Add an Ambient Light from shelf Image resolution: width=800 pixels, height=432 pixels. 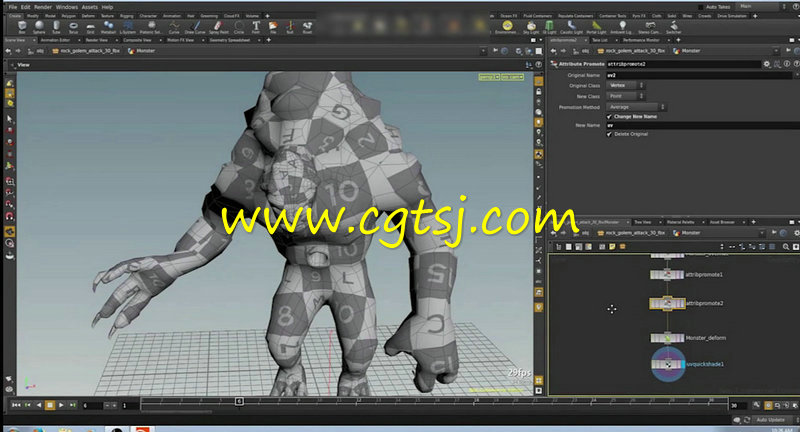tap(621, 27)
